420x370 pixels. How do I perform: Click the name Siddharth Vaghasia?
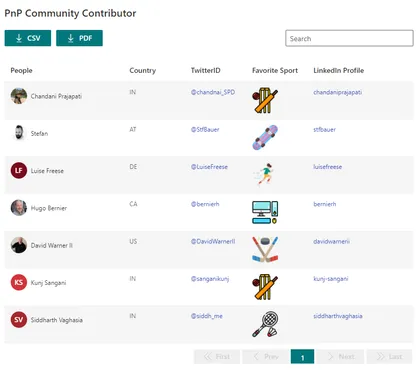57,320
